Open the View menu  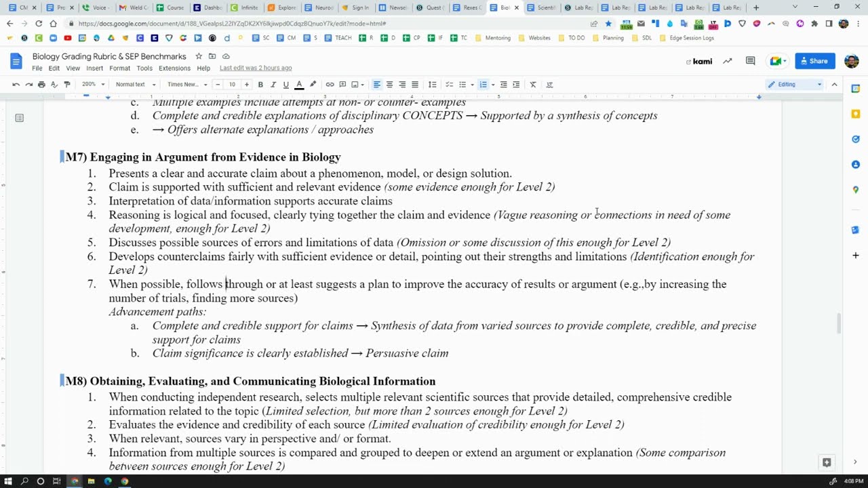73,68
